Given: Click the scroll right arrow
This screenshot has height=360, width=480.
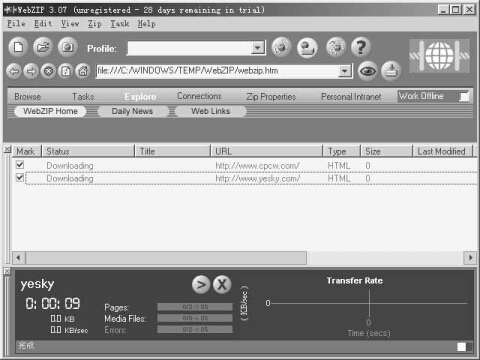Looking at the screenshot, I should click(x=470, y=258).
